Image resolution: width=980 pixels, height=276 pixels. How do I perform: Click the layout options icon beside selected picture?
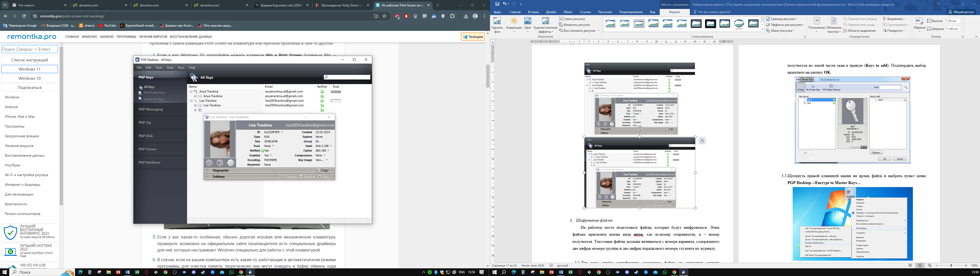pyautogui.click(x=702, y=141)
